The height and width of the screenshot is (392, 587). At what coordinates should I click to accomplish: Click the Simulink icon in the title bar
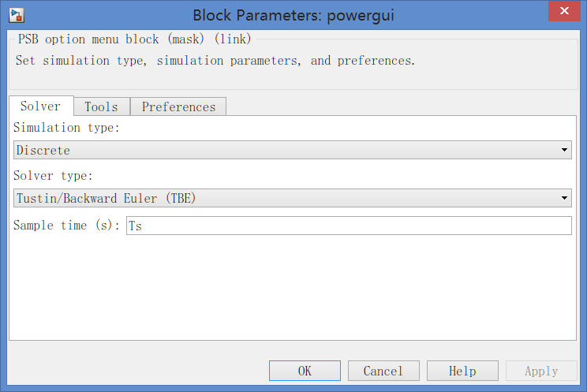coord(17,15)
